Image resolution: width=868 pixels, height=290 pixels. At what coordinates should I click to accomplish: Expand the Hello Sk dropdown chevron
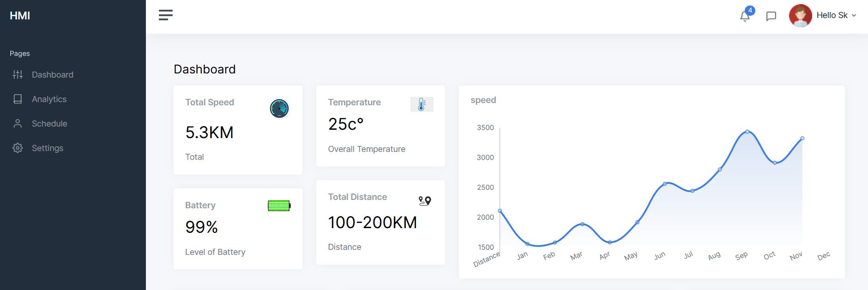(x=854, y=16)
